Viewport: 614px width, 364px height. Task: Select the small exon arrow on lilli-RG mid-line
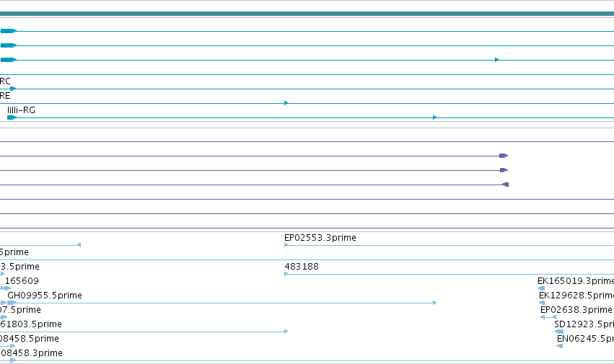(x=434, y=117)
